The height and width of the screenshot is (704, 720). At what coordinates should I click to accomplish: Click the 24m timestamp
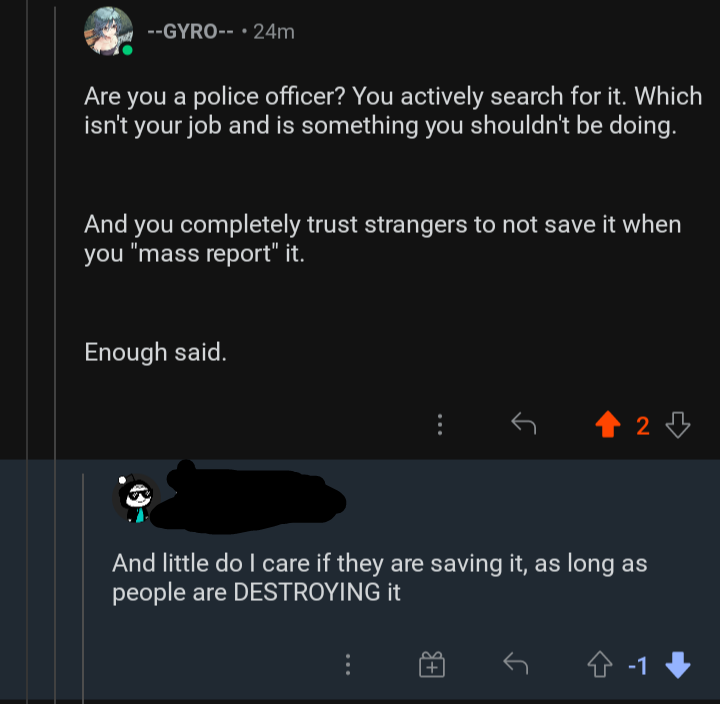click(274, 31)
